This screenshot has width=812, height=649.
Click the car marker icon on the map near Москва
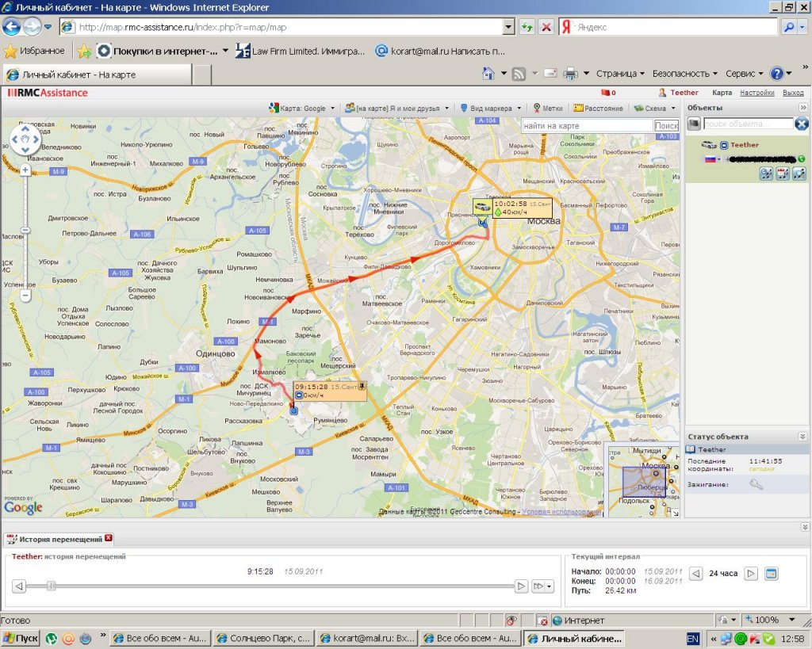tap(481, 207)
